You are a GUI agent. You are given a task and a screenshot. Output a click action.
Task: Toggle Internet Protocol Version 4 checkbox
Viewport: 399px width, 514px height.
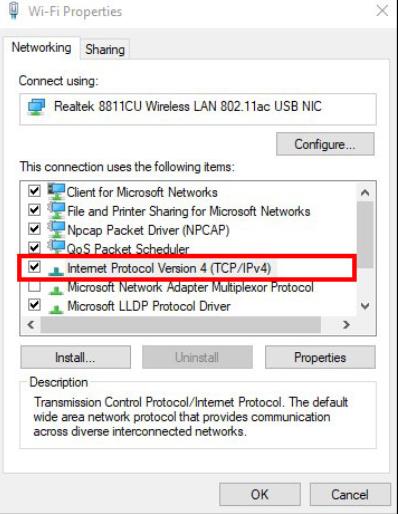[x=34, y=267]
